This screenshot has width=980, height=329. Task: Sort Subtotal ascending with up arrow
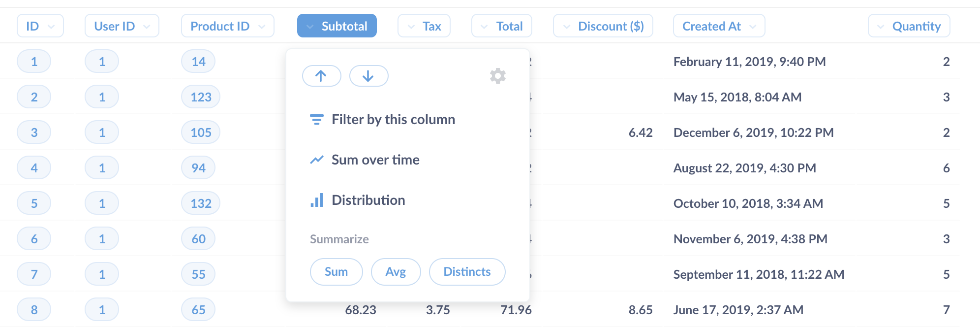321,76
